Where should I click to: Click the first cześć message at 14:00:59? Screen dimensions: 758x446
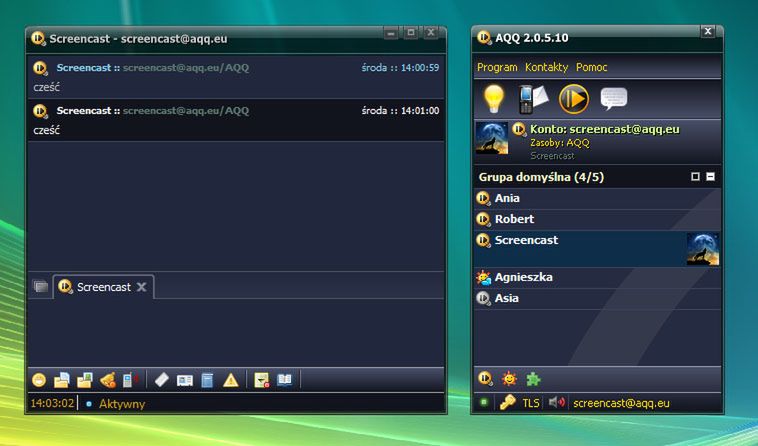pyautogui.click(x=46, y=87)
